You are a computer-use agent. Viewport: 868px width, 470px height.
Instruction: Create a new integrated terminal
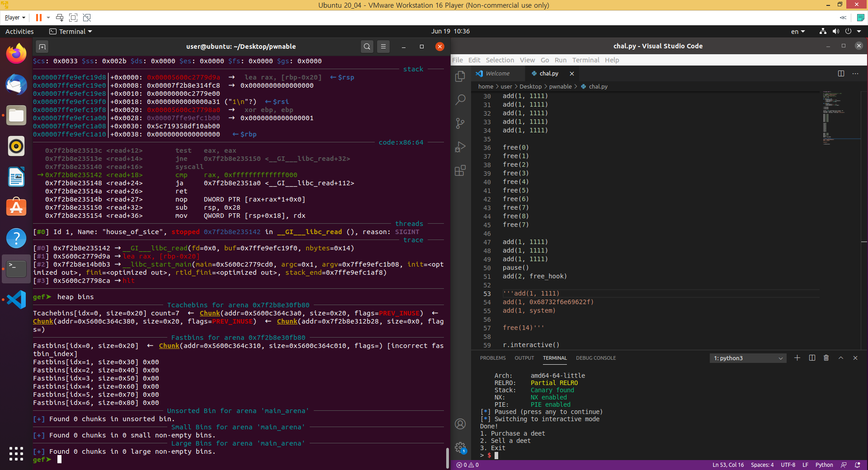point(797,358)
